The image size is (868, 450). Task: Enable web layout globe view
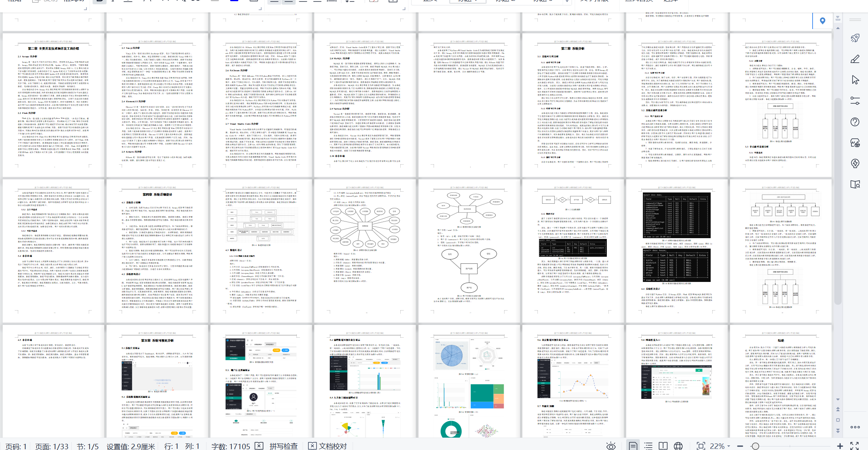678,446
